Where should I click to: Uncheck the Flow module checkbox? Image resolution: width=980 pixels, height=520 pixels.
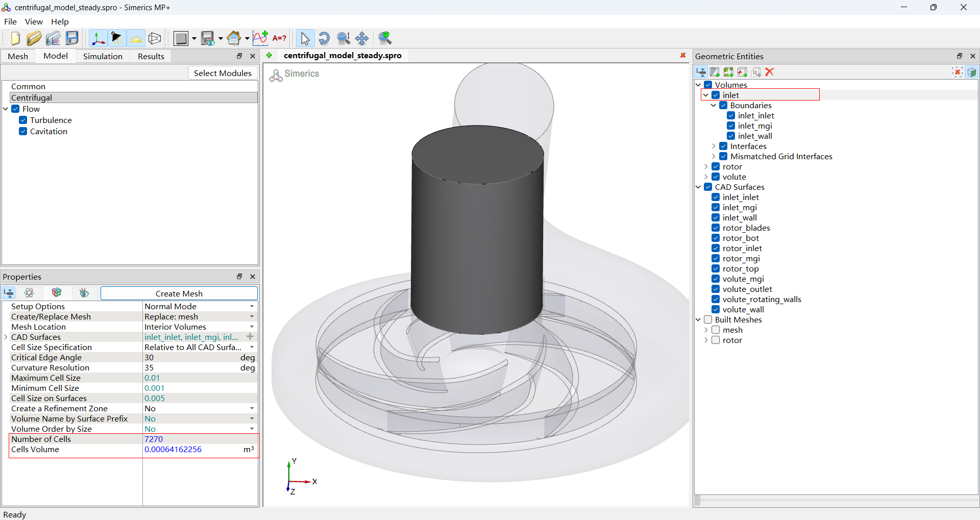[x=15, y=109]
